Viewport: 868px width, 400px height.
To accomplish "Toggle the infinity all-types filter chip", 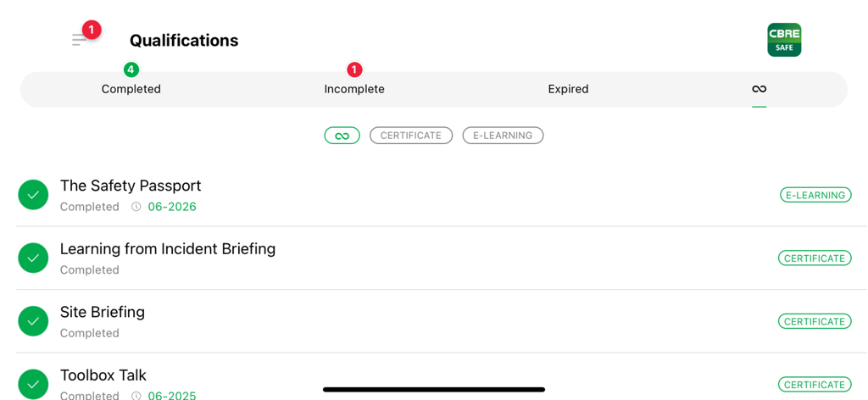I will (x=342, y=136).
